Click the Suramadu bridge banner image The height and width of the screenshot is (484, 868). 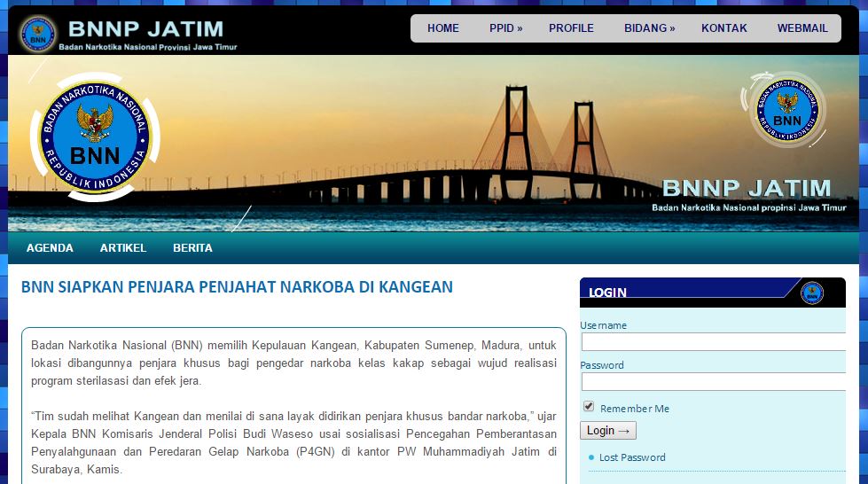pyautogui.click(x=434, y=144)
